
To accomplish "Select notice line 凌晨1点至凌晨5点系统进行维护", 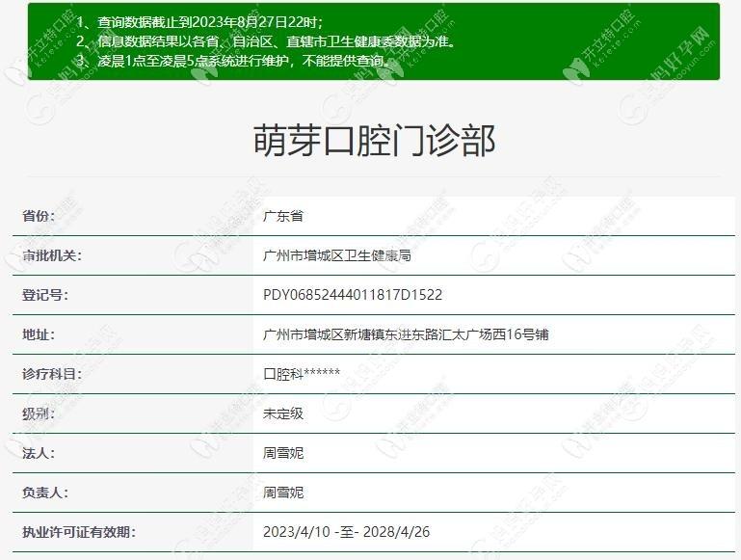I will [x=234, y=61].
